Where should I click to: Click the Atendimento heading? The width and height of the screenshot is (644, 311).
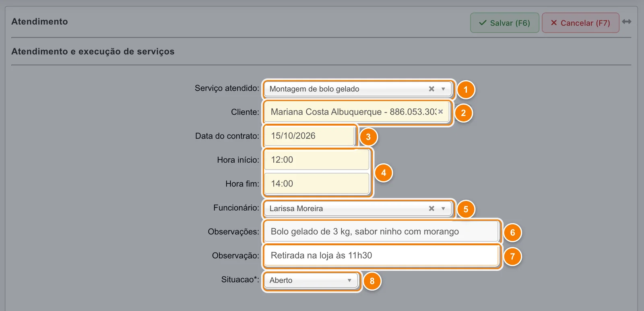pyautogui.click(x=39, y=22)
